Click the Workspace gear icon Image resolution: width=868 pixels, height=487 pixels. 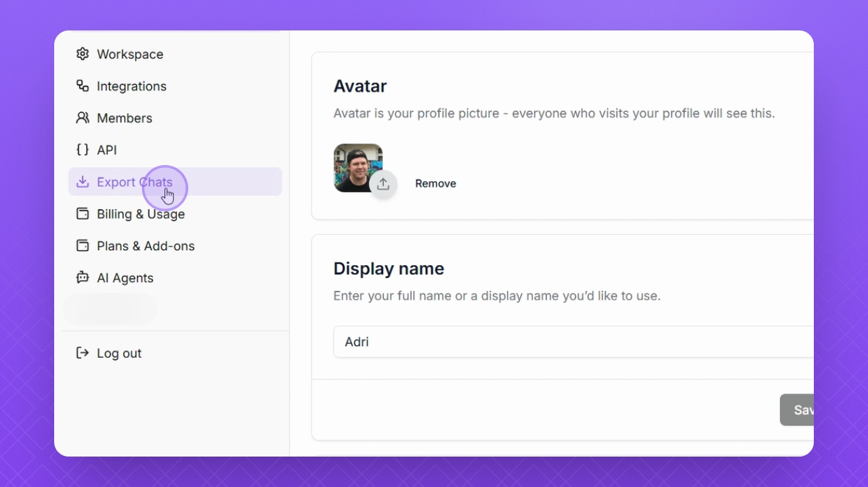pyautogui.click(x=83, y=54)
